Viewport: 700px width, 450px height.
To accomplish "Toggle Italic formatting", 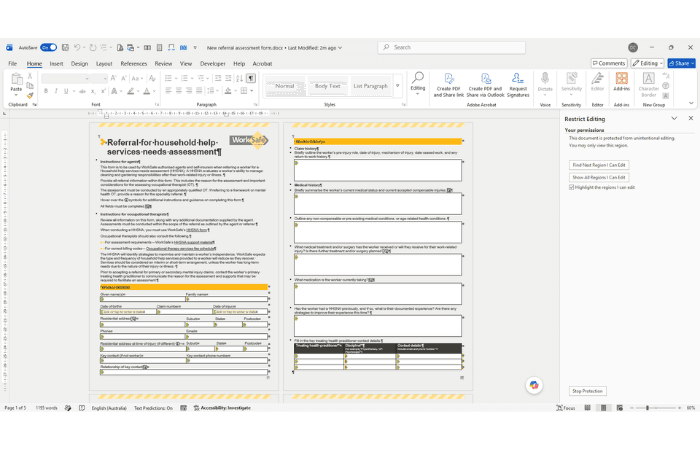I will [x=56, y=91].
